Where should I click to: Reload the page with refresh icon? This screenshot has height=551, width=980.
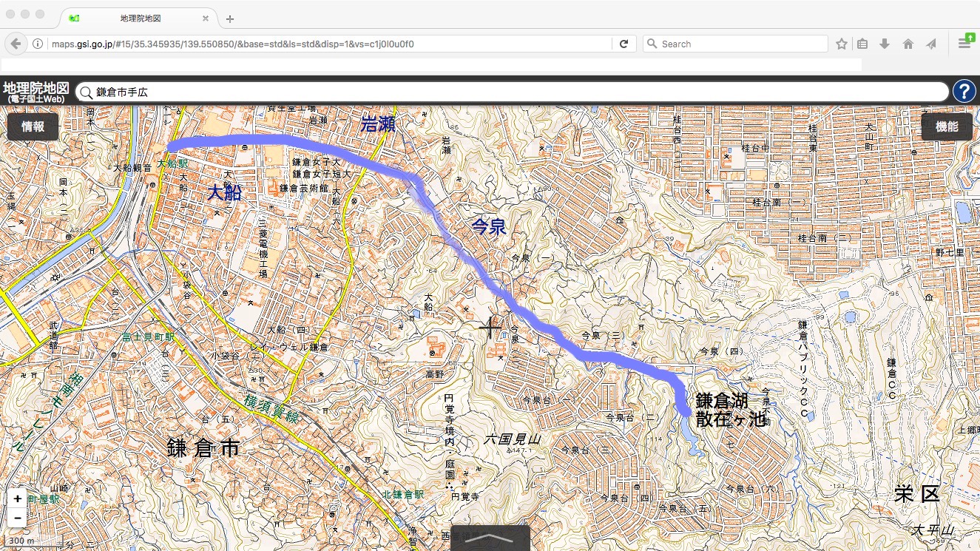click(x=624, y=44)
